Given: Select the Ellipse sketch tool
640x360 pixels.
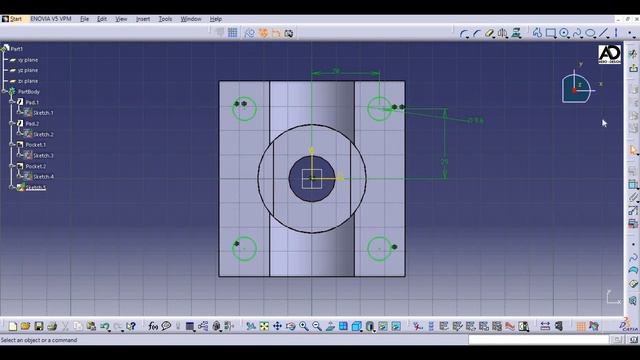Looking at the screenshot, I should point(590,33).
